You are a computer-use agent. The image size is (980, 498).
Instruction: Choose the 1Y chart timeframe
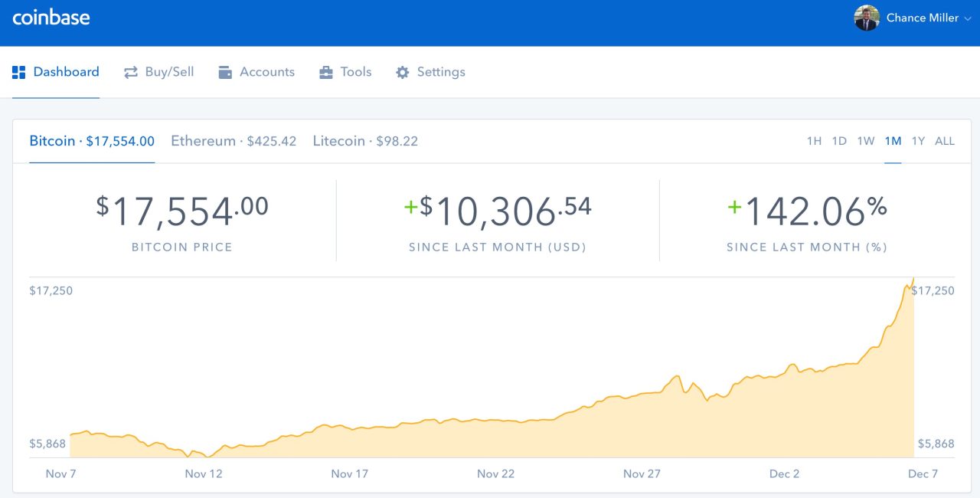pyautogui.click(x=918, y=141)
